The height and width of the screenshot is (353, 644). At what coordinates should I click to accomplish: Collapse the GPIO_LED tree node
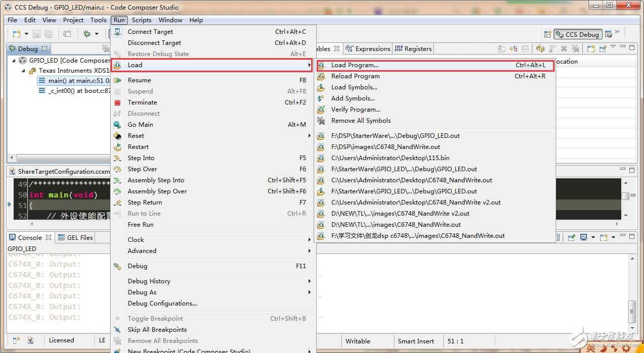[x=14, y=60]
